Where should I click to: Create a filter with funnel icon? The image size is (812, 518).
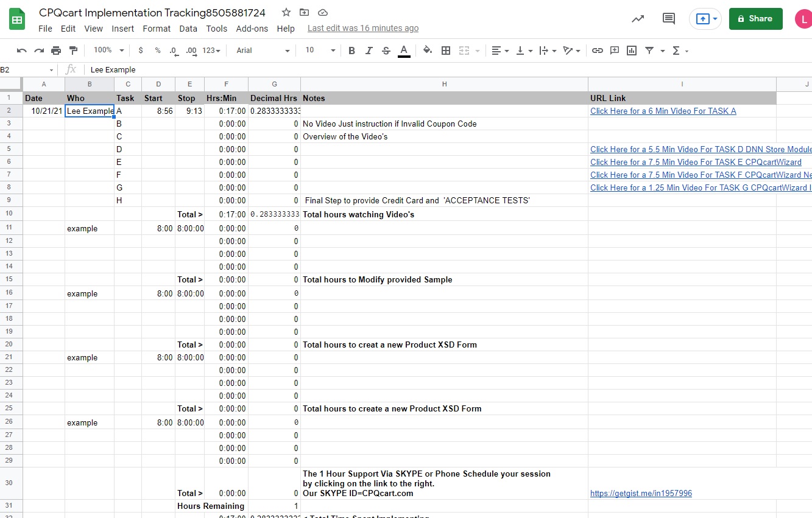point(649,51)
